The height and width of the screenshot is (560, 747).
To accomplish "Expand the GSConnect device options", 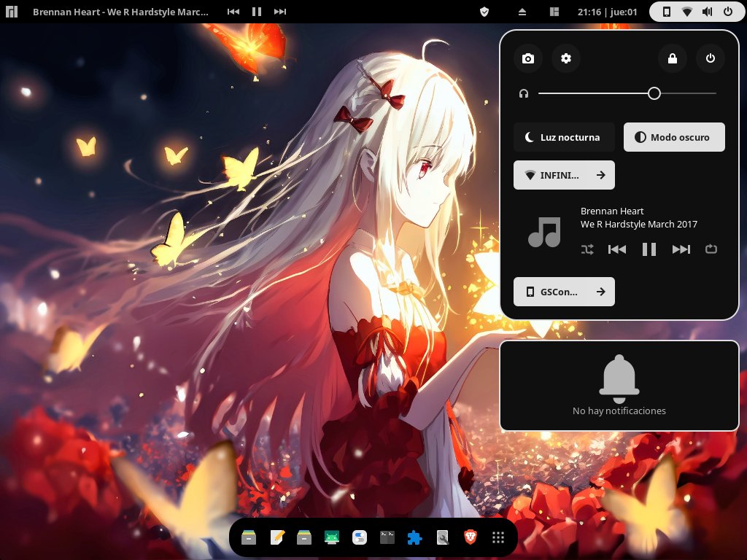I will tap(600, 292).
